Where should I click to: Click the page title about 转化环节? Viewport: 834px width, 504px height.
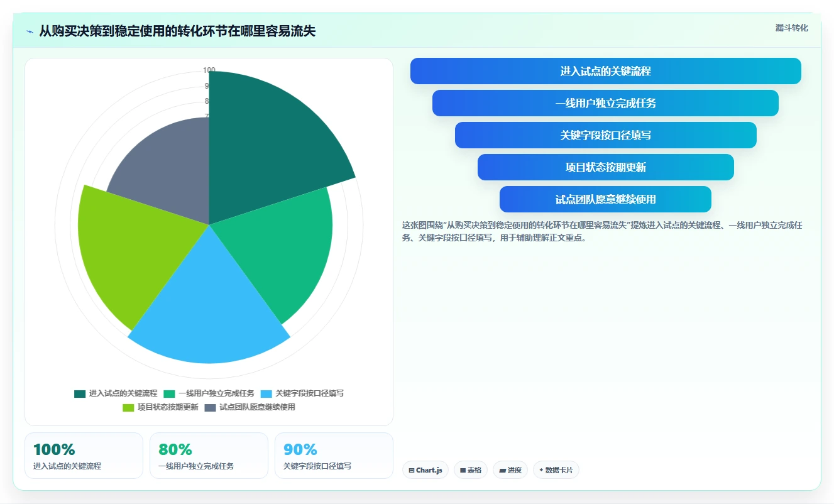[x=177, y=31]
